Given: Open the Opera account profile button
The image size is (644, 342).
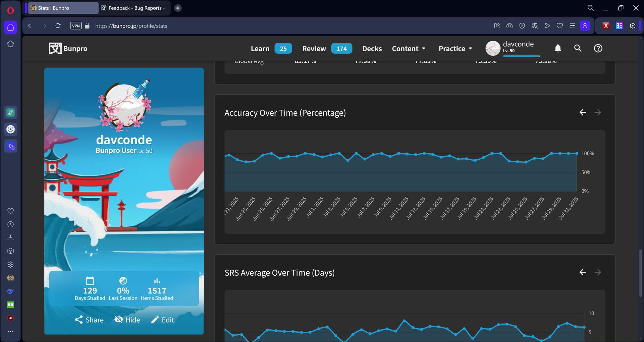Looking at the screenshot, I should (585, 26).
